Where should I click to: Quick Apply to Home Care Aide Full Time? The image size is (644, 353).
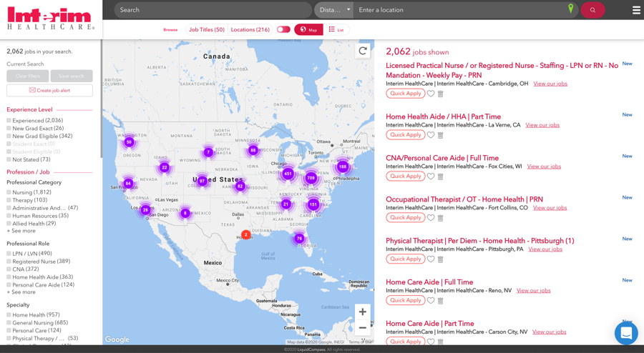406,300
